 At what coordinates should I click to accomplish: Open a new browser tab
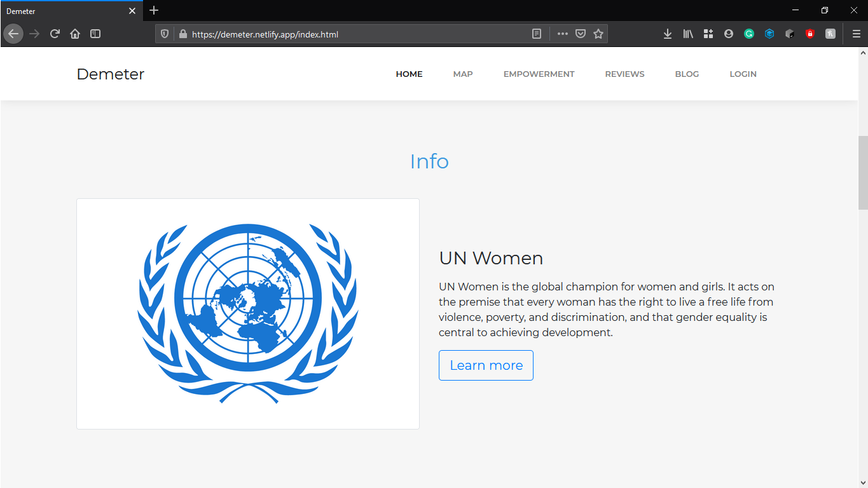pyautogui.click(x=154, y=10)
